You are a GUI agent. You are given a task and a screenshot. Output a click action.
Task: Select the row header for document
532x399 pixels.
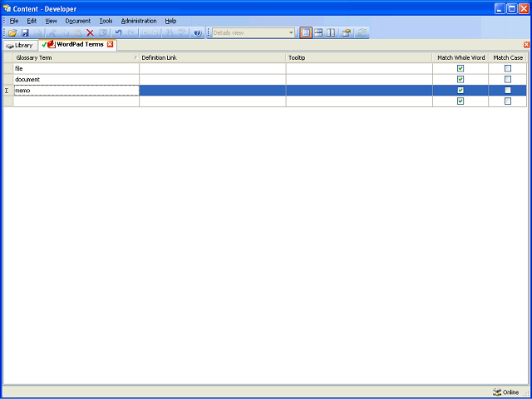point(8,80)
